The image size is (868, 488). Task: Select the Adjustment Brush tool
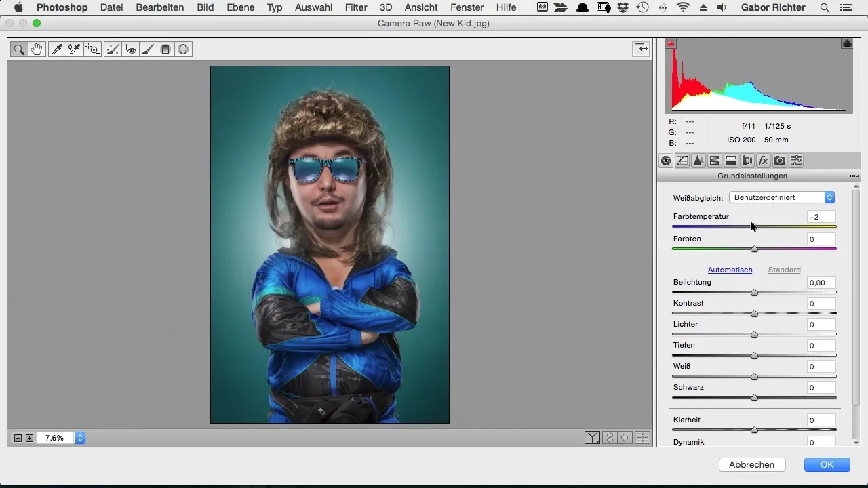(147, 49)
